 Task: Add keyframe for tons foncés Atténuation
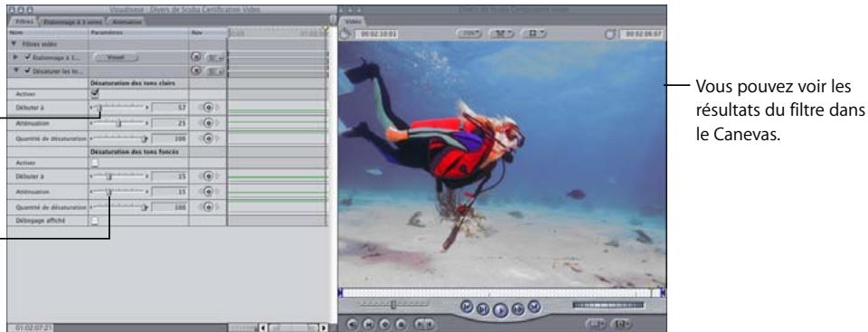pos(209,192)
